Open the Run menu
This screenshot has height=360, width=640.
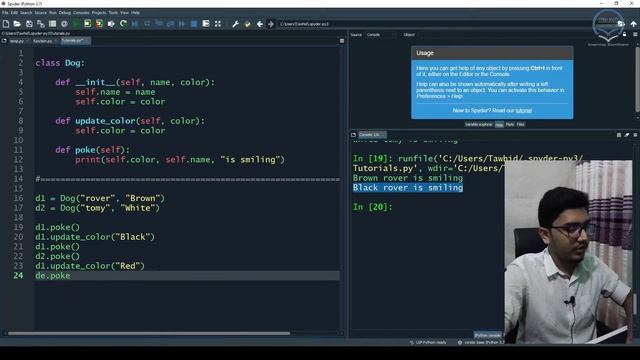[53, 13]
